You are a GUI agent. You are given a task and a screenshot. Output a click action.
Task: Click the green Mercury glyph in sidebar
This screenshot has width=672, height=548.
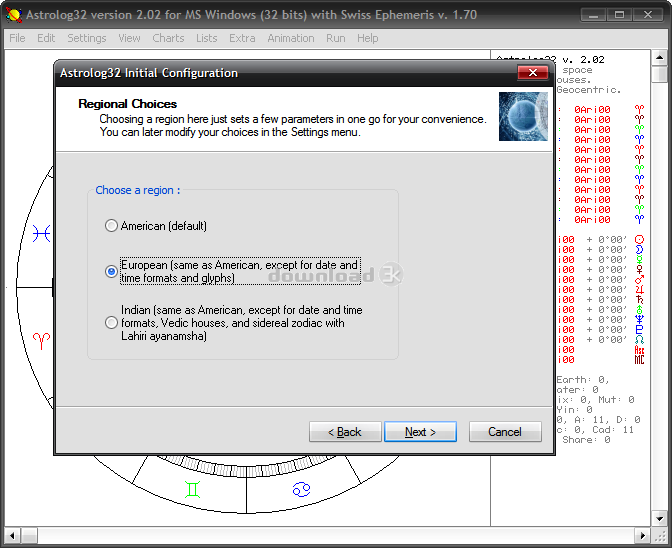click(639, 259)
